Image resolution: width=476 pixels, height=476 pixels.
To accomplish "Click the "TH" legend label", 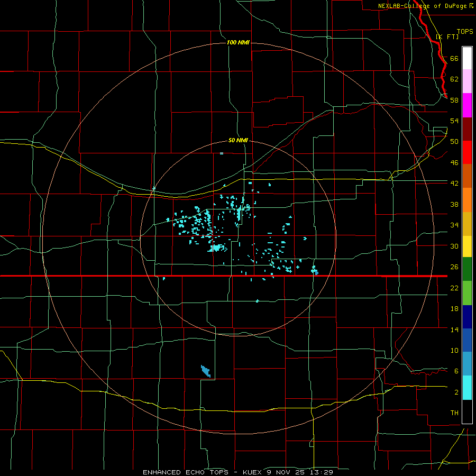I will 454,413.
